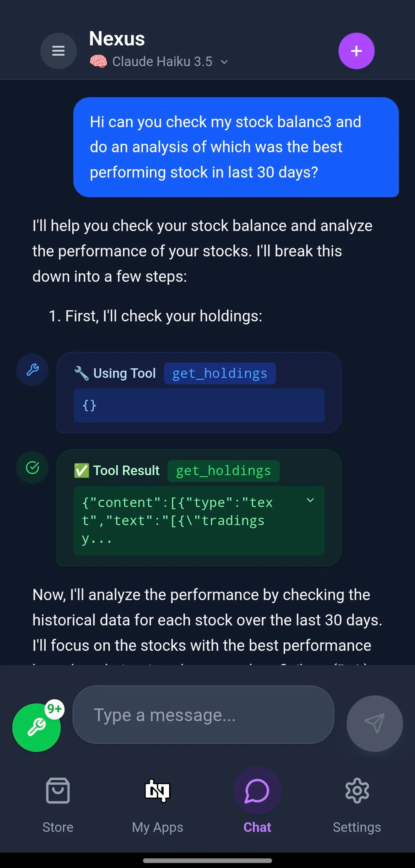
Task: Tap the send message paper plane icon
Action: 374,723
